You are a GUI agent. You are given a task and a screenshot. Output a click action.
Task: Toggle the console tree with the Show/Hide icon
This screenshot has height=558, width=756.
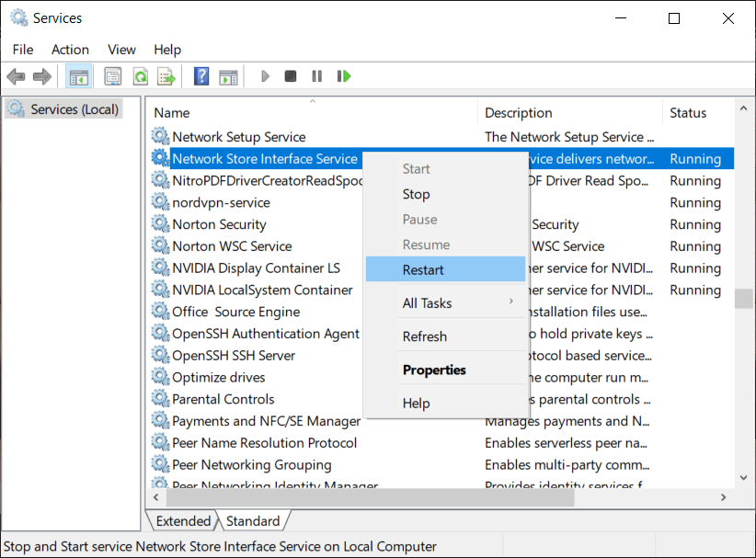click(x=79, y=75)
